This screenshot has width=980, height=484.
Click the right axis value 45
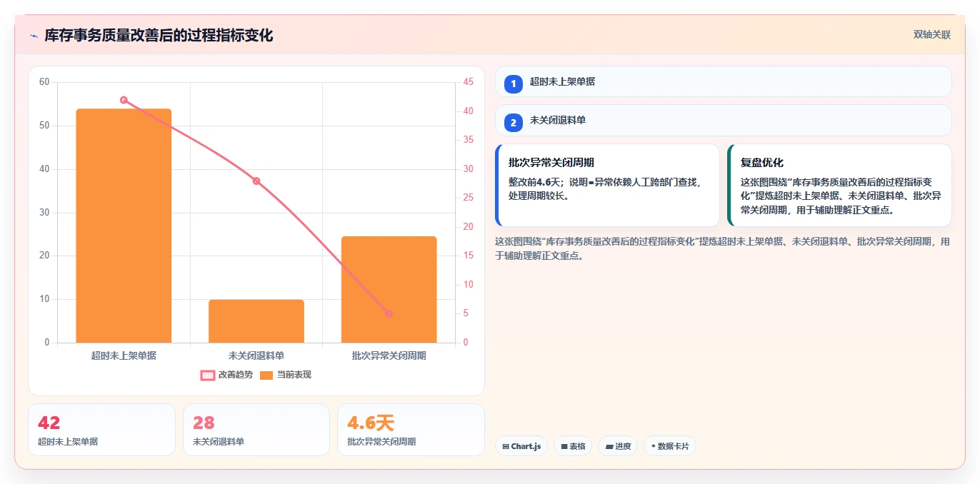468,82
